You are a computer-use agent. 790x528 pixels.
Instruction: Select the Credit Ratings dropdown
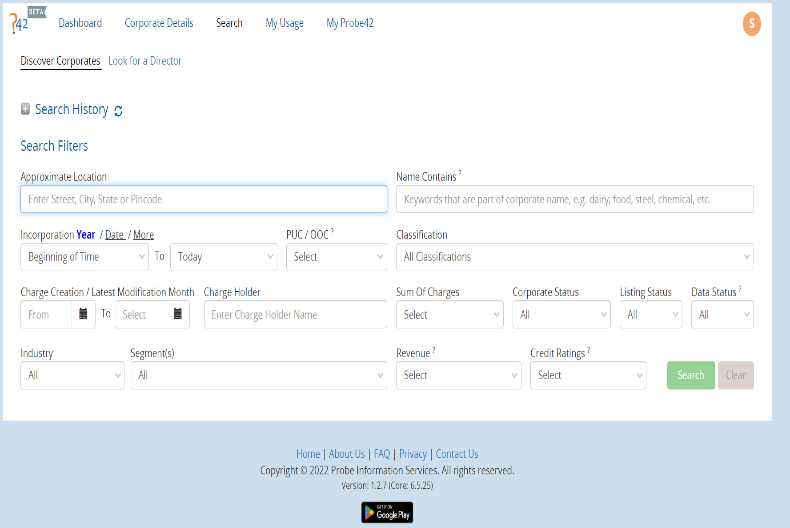[x=588, y=375]
